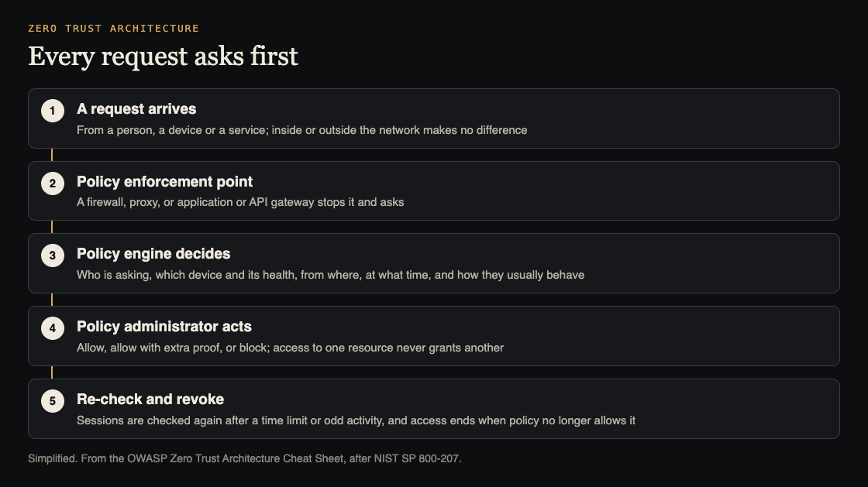Image resolution: width=868 pixels, height=487 pixels.
Task: Click the step 1 number badge
Action: (53, 111)
